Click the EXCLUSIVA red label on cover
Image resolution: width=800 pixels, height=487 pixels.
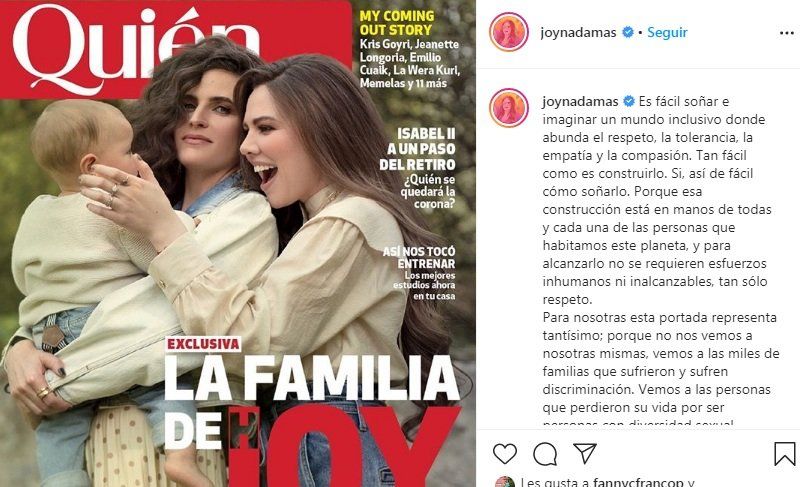(204, 344)
